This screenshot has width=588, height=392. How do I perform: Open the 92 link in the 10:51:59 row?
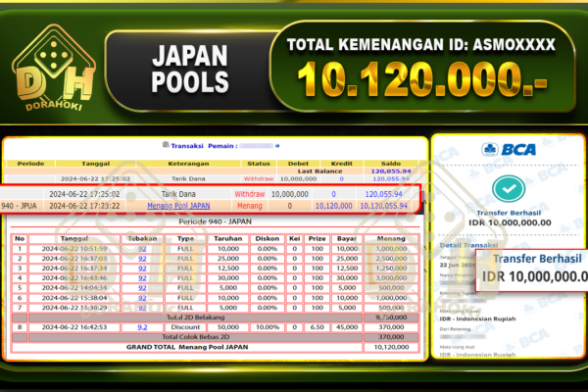(142, 249)
